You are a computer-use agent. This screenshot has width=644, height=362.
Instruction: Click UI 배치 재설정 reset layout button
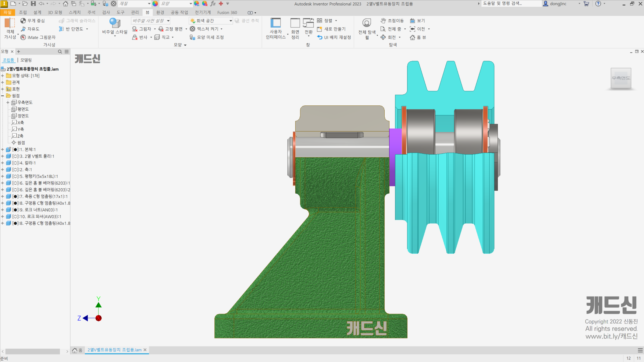pyautogui.click(x=334, y=37)
